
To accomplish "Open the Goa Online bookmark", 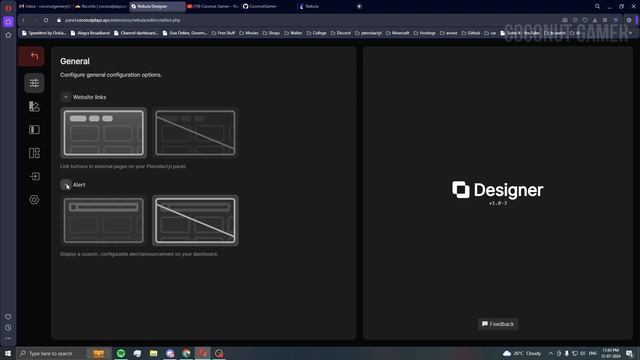I will [x=185, y=33].
